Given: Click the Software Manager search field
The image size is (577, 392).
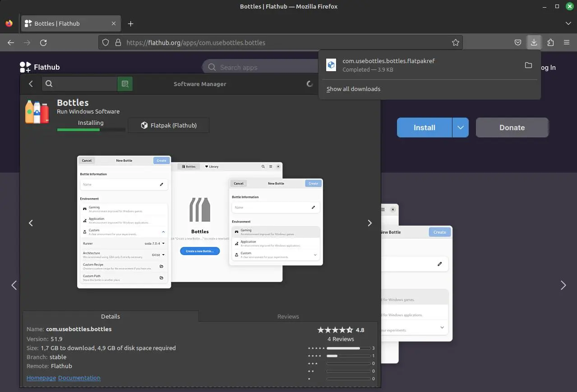Looking at the screenshot, I should point(80,84).
